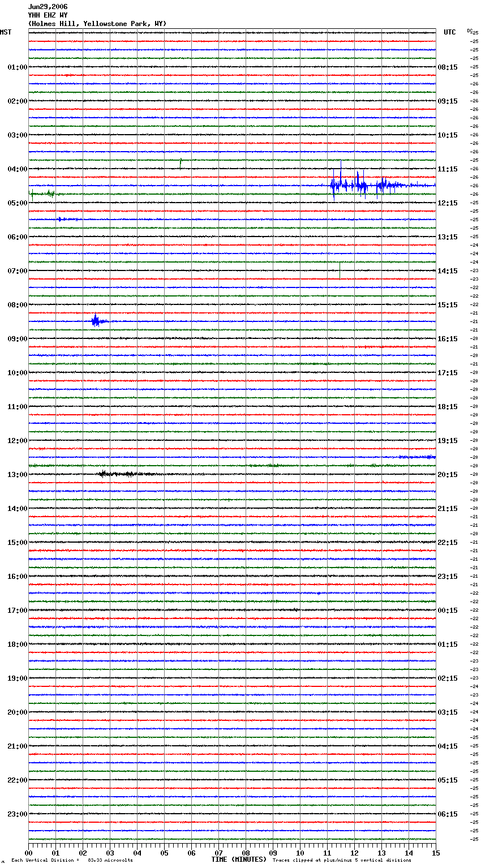Select the 05:00 MST row label
The width and height of the screenshot is (481, 868).
18,203
